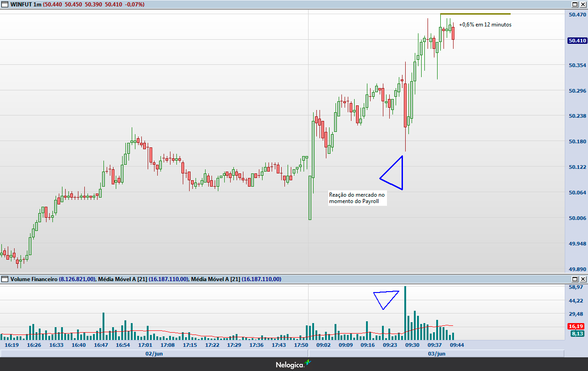Screen dimensions: 588x371
Task: Maximize the Volume Financeiro panel
Action: click(x=575, y=279)
